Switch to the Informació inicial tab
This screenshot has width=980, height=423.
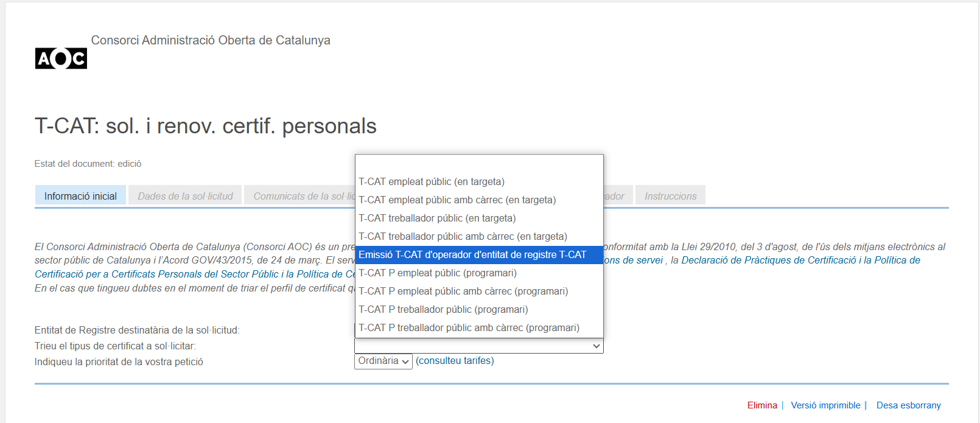pyautogui.click(x=80, y=196)
